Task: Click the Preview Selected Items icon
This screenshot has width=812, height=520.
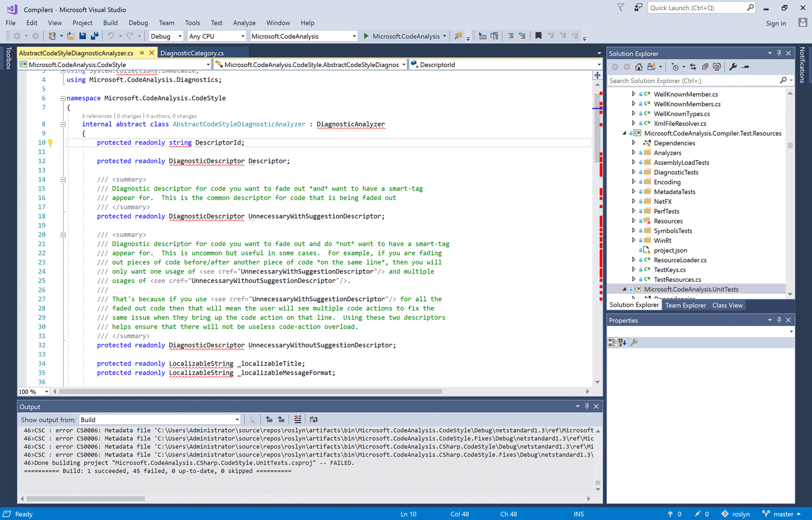Action: pyautogui.click(x=745, y=67)
